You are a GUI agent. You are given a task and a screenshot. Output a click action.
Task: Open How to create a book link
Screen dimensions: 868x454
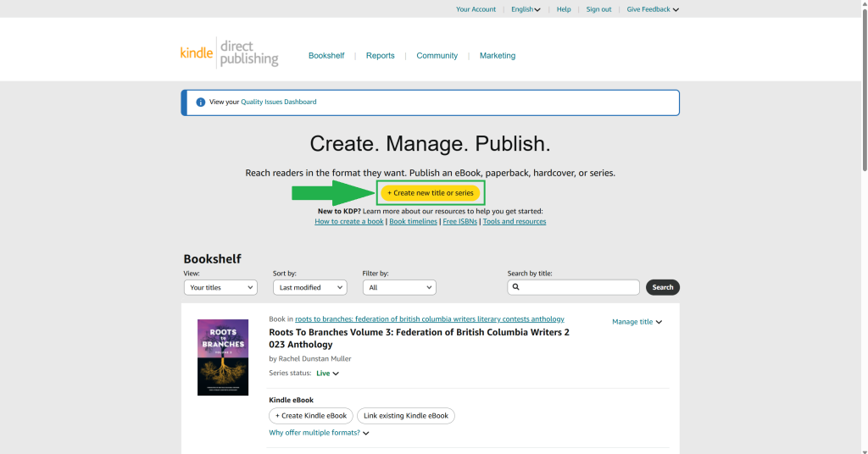click(348, 221)
